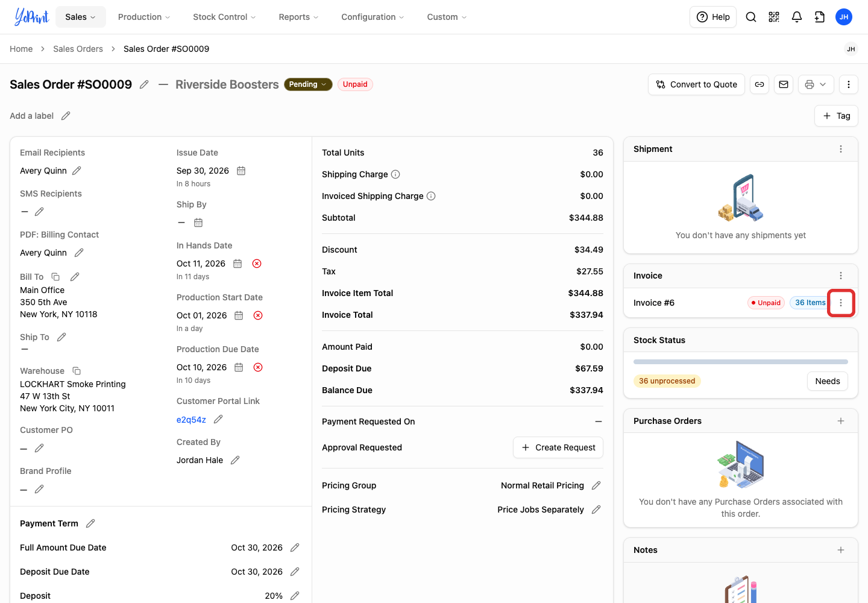
Task: Open Issue Date calendar picker
Action: pyautogui.click(x=241, y=171)
